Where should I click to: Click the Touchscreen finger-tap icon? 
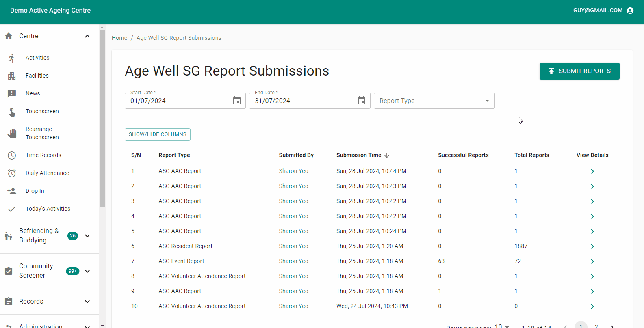(12, 112)
